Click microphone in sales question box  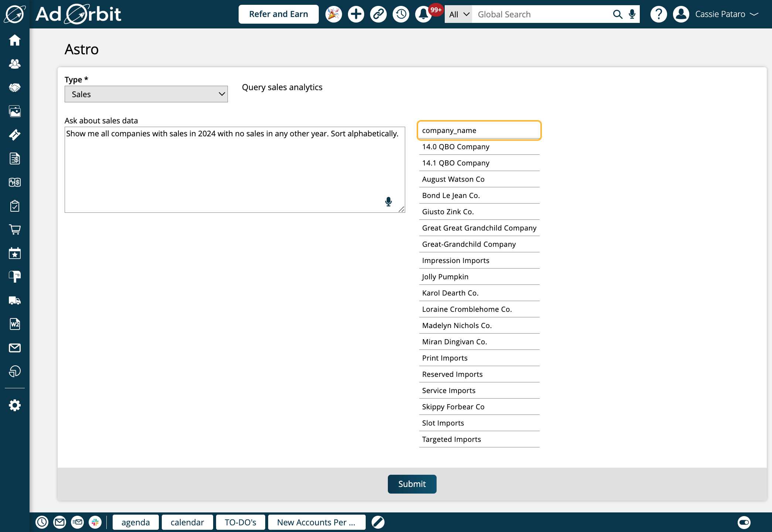pyautogui.click(x=388, y=201)
